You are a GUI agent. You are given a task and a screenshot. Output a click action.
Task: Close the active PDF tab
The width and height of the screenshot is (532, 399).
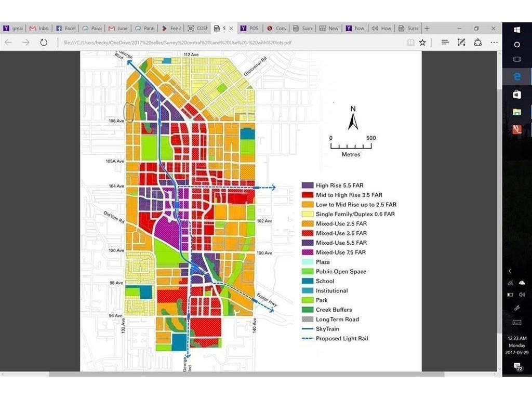coord(231,28)
